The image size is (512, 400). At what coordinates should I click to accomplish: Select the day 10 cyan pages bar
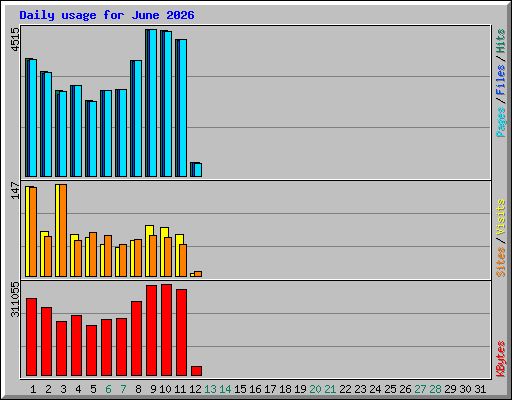pyautogui.click(x=168, y=104)
